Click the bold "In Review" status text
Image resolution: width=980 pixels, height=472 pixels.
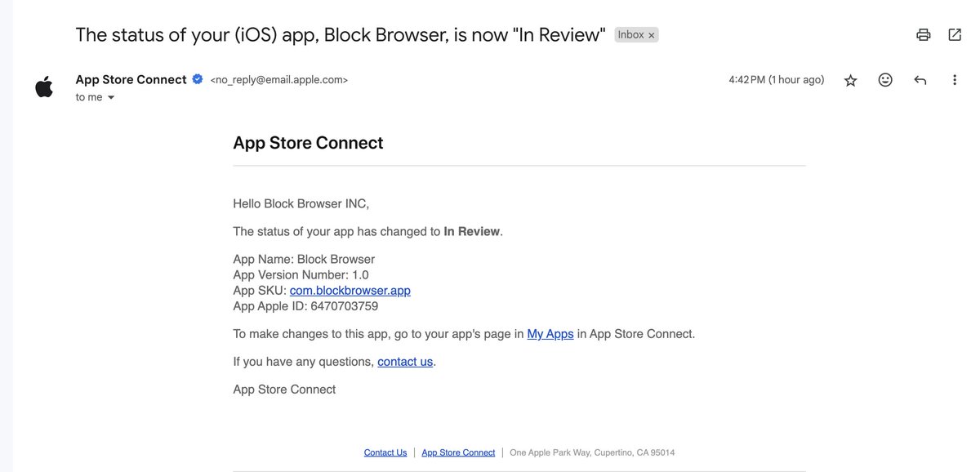tap(471, 231)
